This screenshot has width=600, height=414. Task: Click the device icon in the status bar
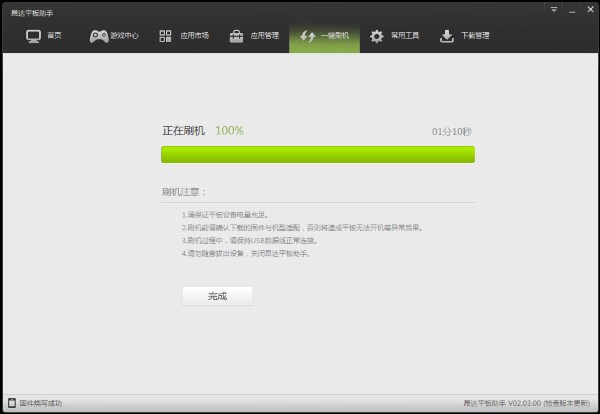pos(12,403)
